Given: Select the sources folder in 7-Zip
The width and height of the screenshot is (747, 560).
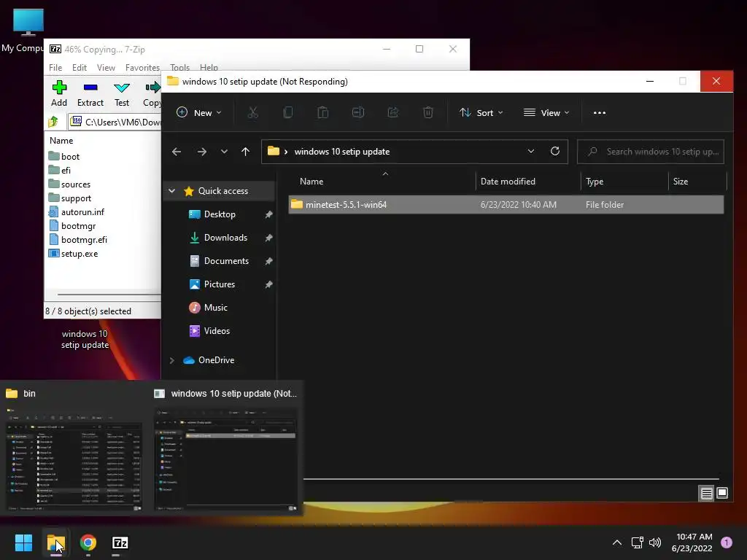Looking at the screenshot, I should tap(69, 184).
